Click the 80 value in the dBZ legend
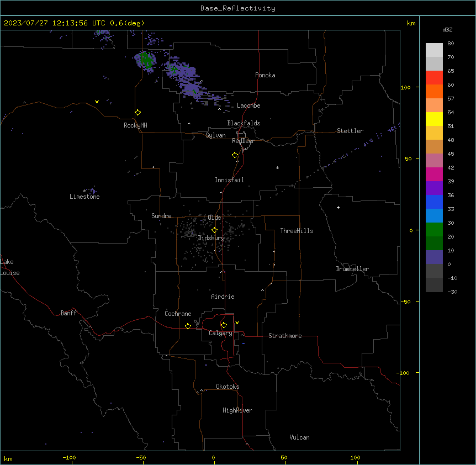This screenshot has width=476, height=465. pos(451,44)
